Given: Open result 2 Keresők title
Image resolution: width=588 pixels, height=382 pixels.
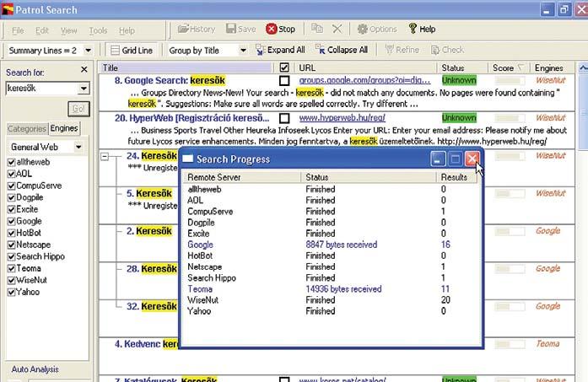Looking at the screenshot, I should (149, 231).
